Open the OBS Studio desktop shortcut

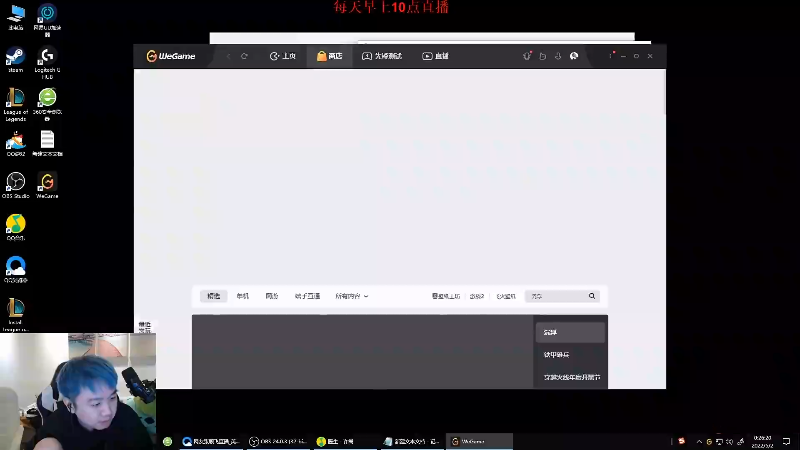[x=15, y=186]
